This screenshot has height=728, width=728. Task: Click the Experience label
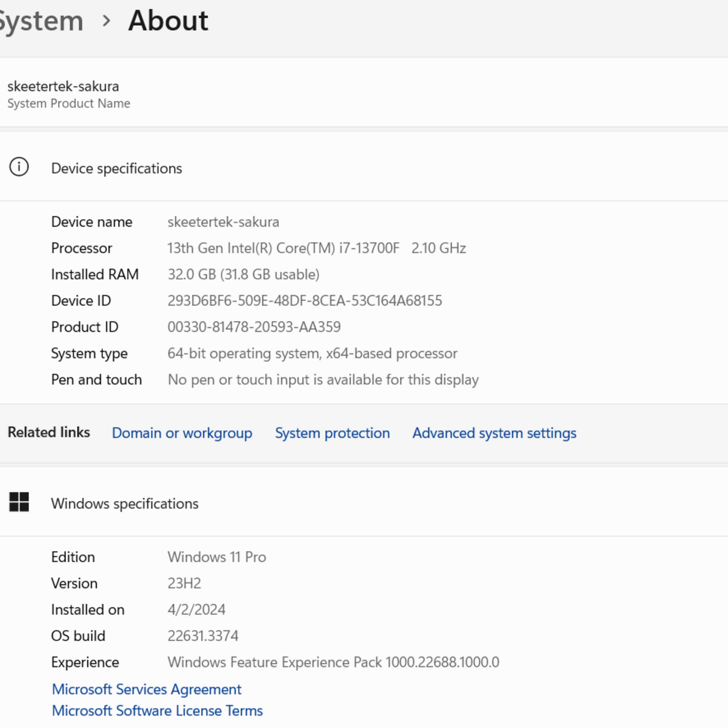(x=85, y=662)
